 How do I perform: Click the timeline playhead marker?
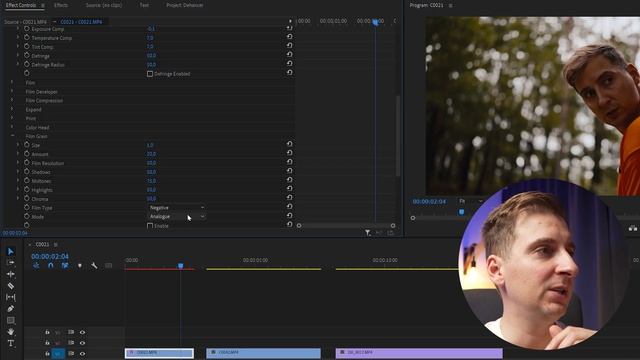click(x=180, y=266)
